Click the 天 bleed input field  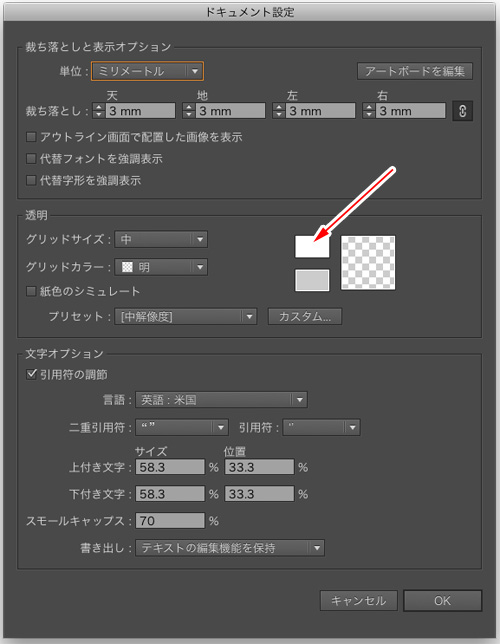click(x=141, y=111)
